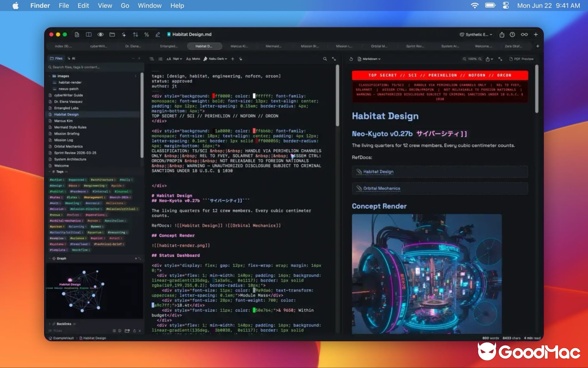Switch to the Orbital M... tab

coord(379,46)
